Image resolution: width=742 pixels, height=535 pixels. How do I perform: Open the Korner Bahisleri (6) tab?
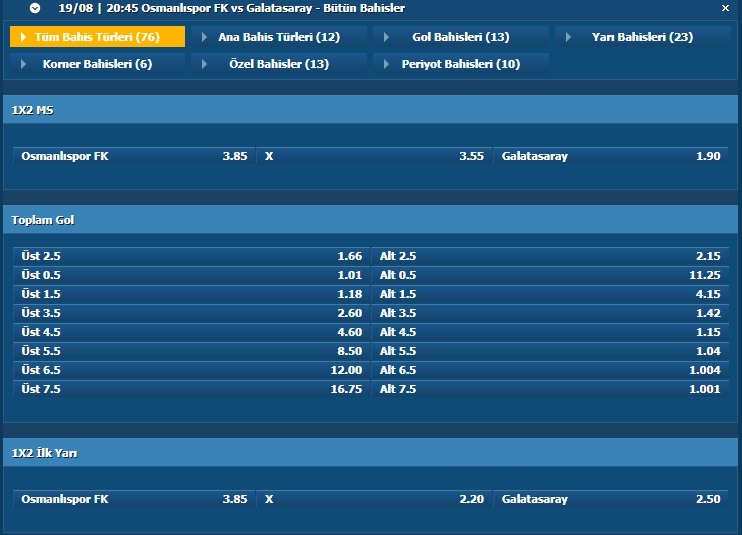[x=97, y=64]
